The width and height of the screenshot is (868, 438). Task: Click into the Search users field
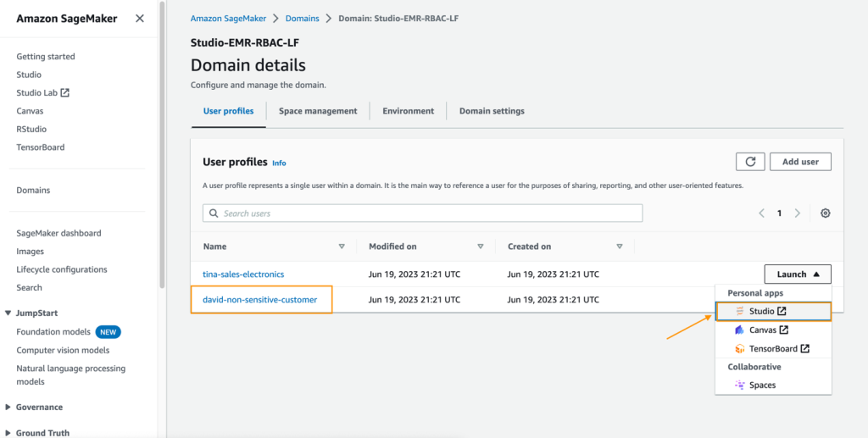point(422,213)
